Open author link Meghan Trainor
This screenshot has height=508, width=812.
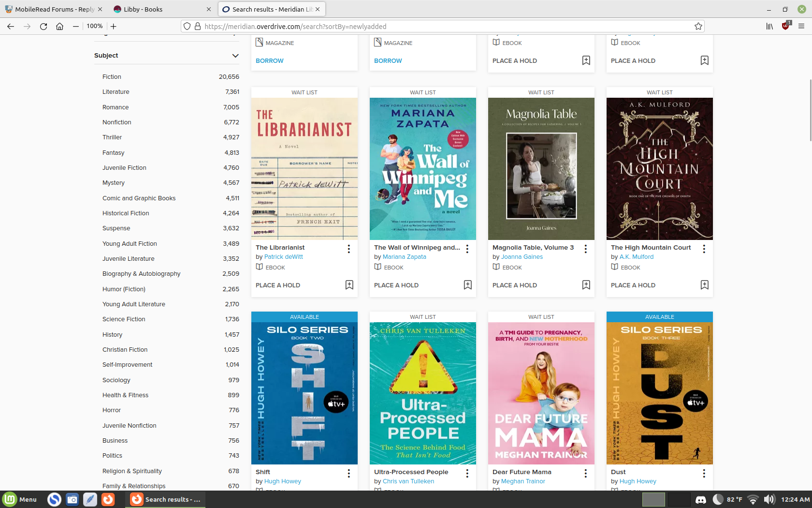click(x=523, y=481)
